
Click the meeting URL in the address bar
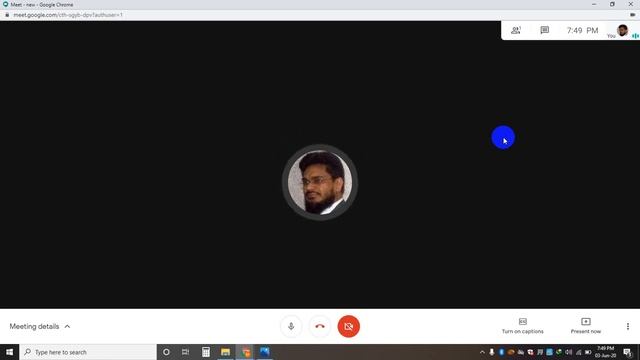[x=68, y=15]
